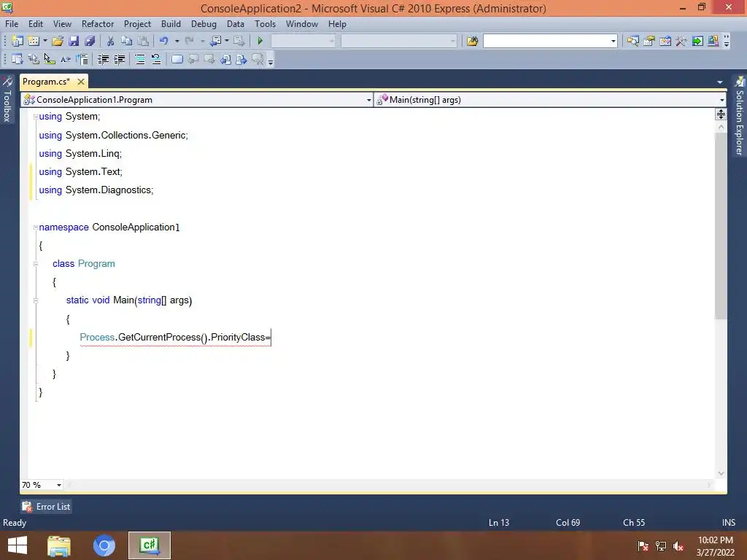747x560 pixels.
Task: Click the Display Parameter Info icon
Action: tap(34, 59)
